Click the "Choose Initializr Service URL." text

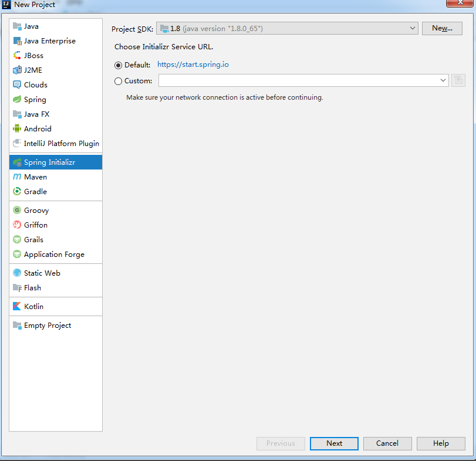164,47
